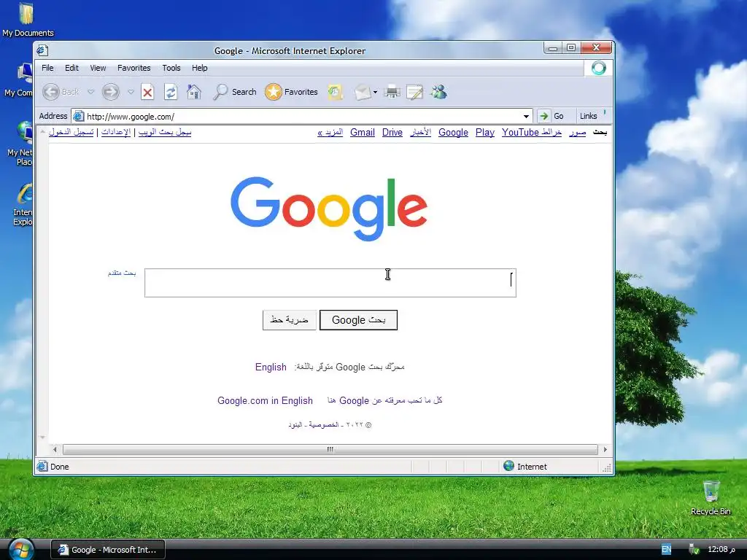
Task: Open the History clock icon
Action: coord(336,92)
